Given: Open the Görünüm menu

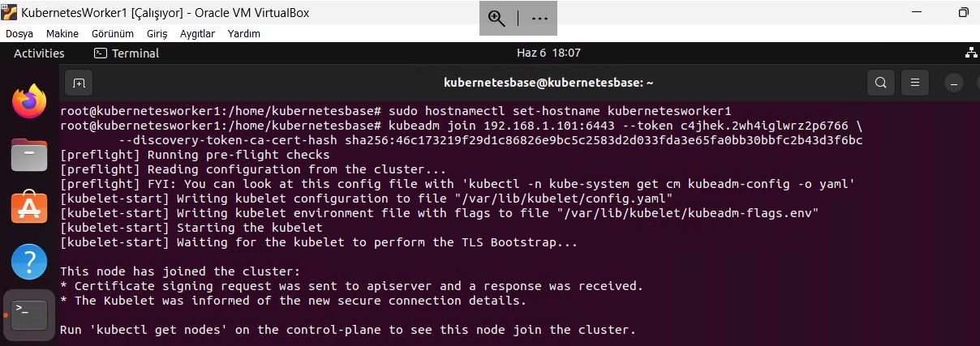Looking at the screenshot, I should 113,34.
